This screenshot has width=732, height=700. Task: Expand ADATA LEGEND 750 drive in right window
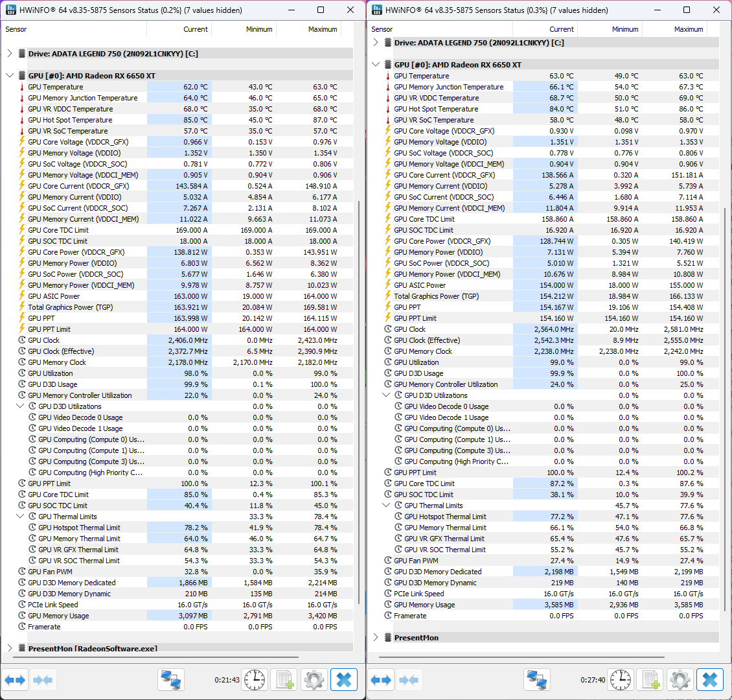click(x=376, y=42)
